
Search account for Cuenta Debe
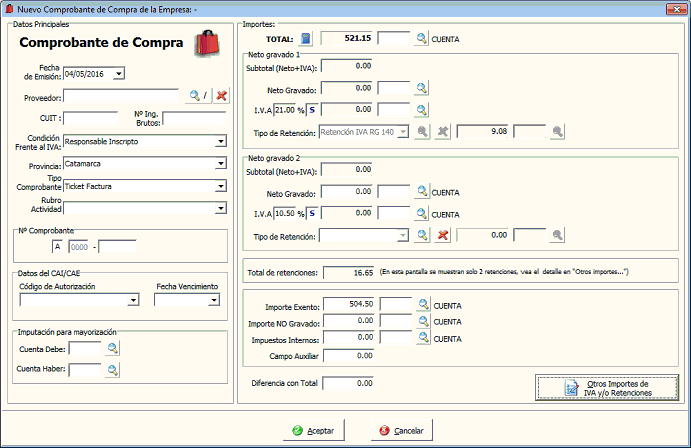tap(113, 348)
